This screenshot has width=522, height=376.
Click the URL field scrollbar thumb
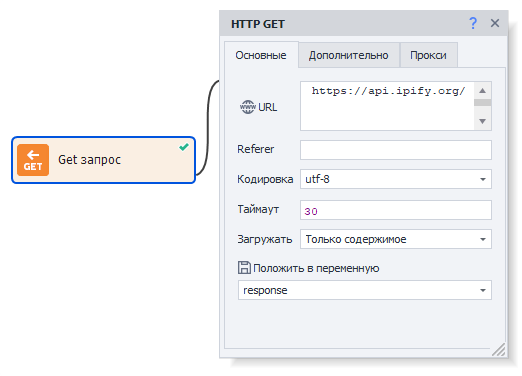tap(482, 103)
